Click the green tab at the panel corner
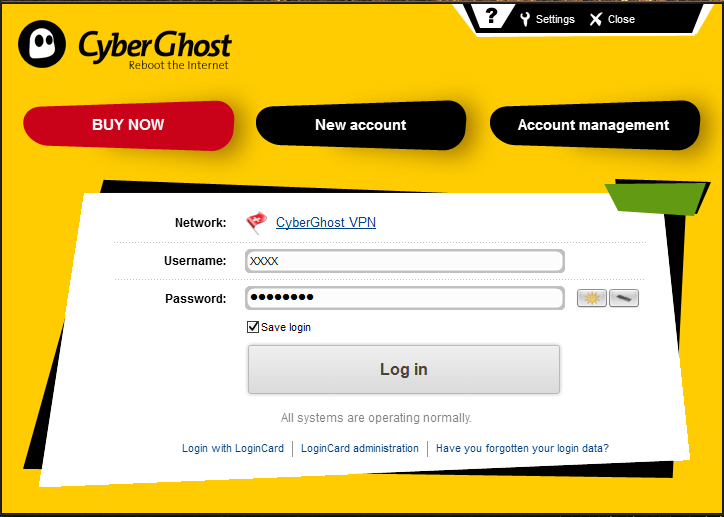 656,198
